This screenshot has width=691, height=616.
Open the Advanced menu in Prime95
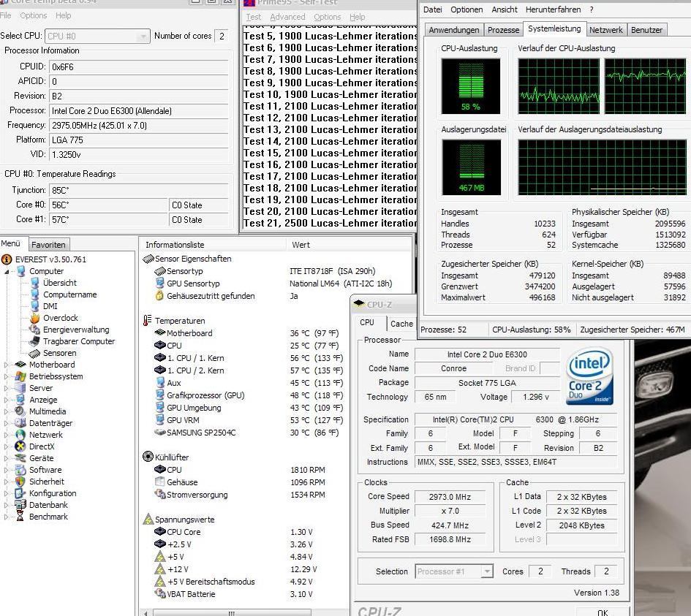point(287,17)
